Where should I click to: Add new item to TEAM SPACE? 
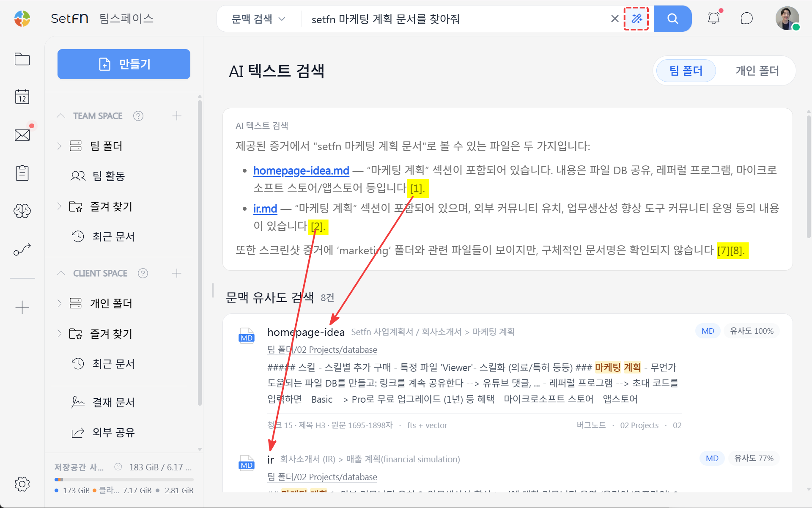click(177, 116)
